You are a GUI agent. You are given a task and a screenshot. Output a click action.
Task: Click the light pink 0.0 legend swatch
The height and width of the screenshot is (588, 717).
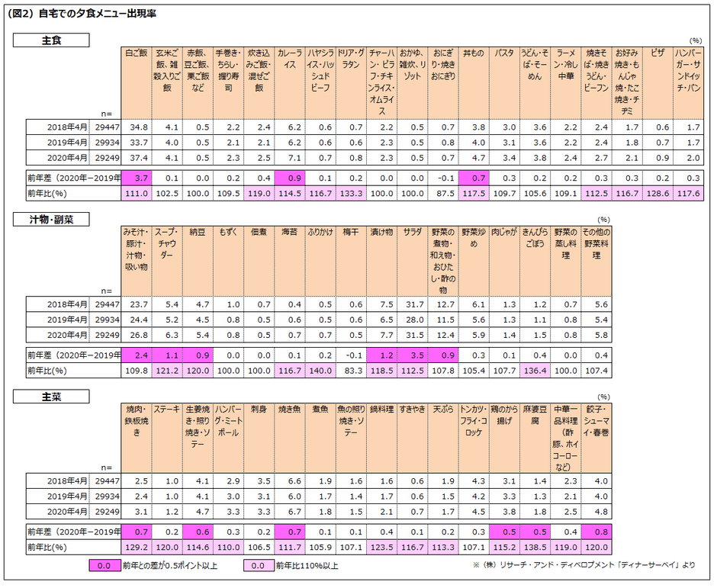coord(259,566)
